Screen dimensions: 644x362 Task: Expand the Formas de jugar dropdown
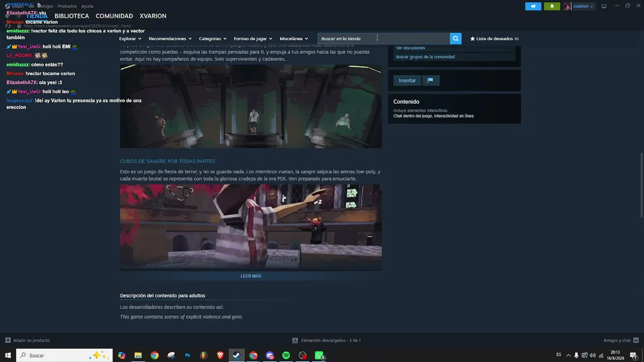click(253, 39)
